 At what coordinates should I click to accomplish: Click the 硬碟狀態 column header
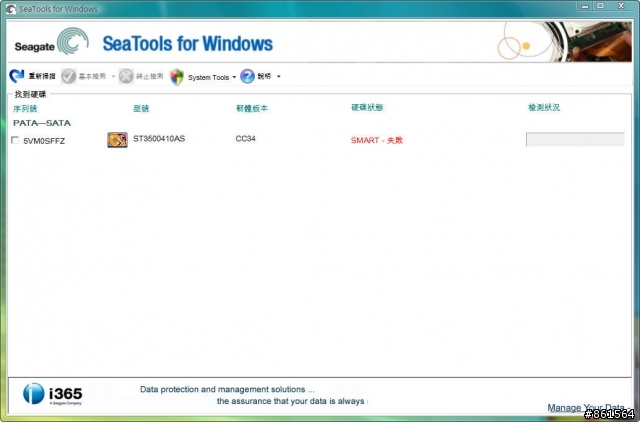[367, 108]
